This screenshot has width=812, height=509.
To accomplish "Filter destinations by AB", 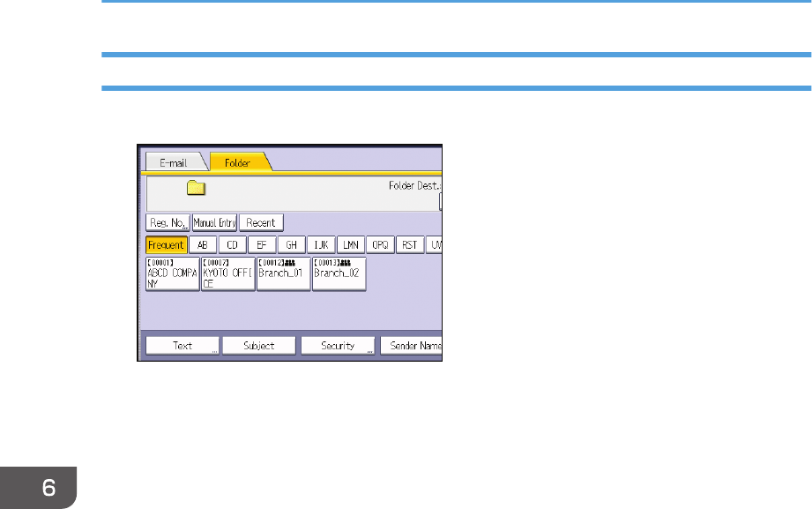I will pos(203,244).
